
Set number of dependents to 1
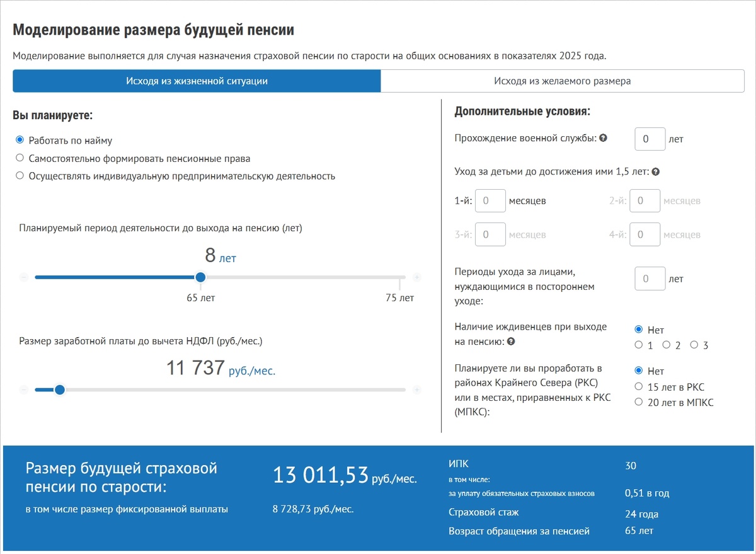[x=638, y=345]
